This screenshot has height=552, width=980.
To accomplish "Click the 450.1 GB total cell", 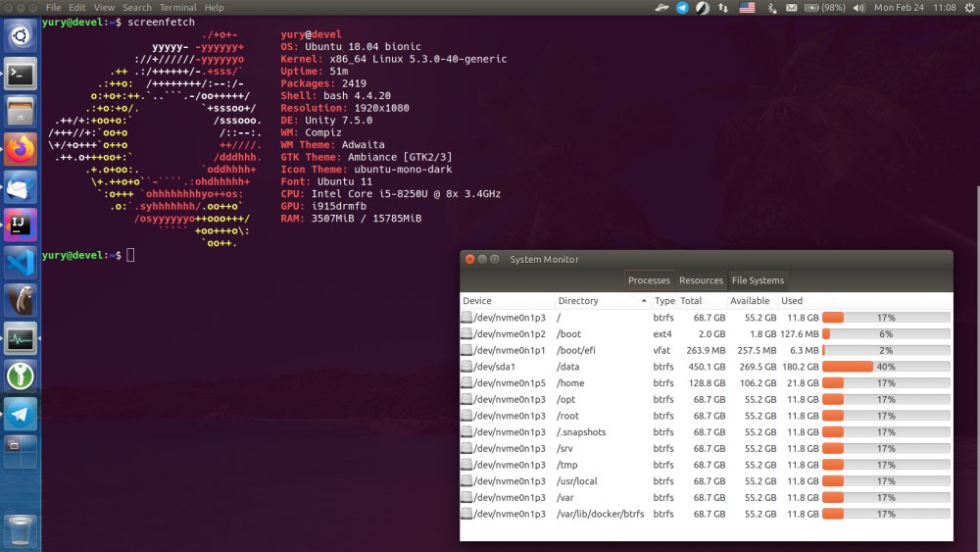I will (707, 367).
